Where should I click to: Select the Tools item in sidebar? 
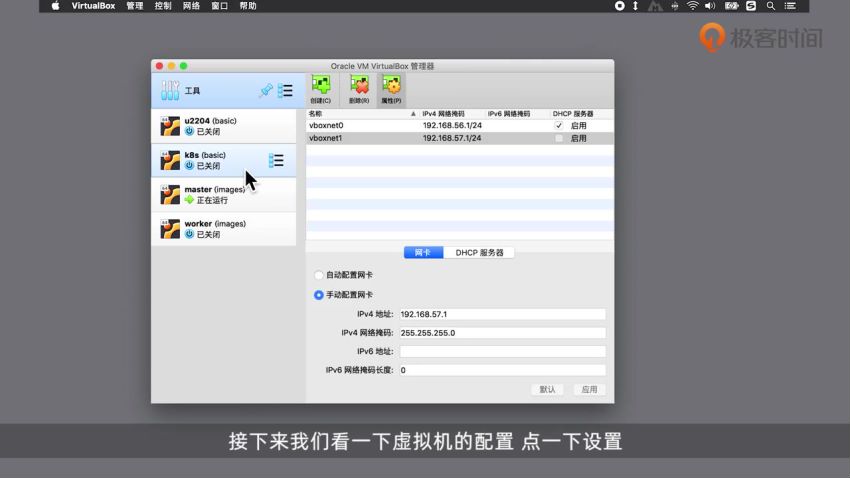[228, 91]
